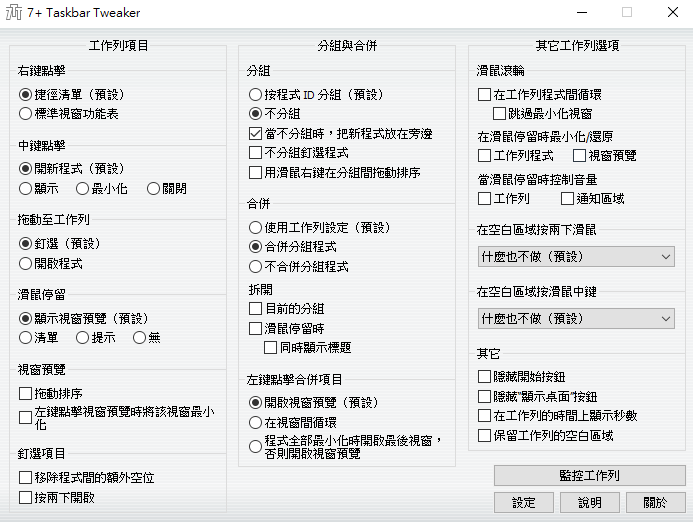The image size is (693, 522).
Task: Choose 開新程式（預設） for middle click
Action: (x=72, y=168)
